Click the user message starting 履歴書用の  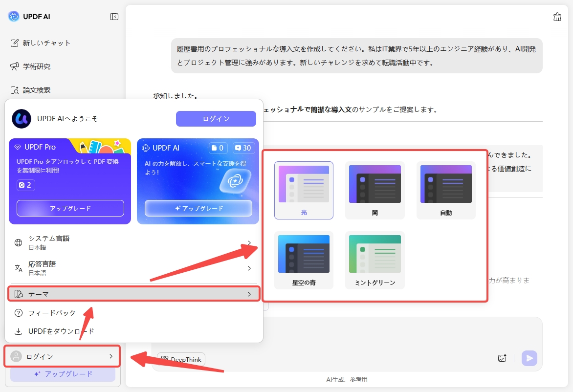[357, 56]
